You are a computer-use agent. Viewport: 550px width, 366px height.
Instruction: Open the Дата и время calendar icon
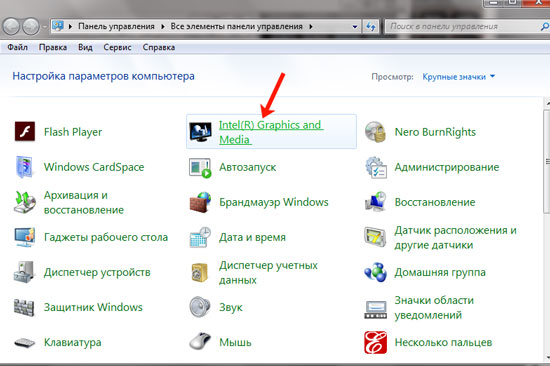pos(200,238)
